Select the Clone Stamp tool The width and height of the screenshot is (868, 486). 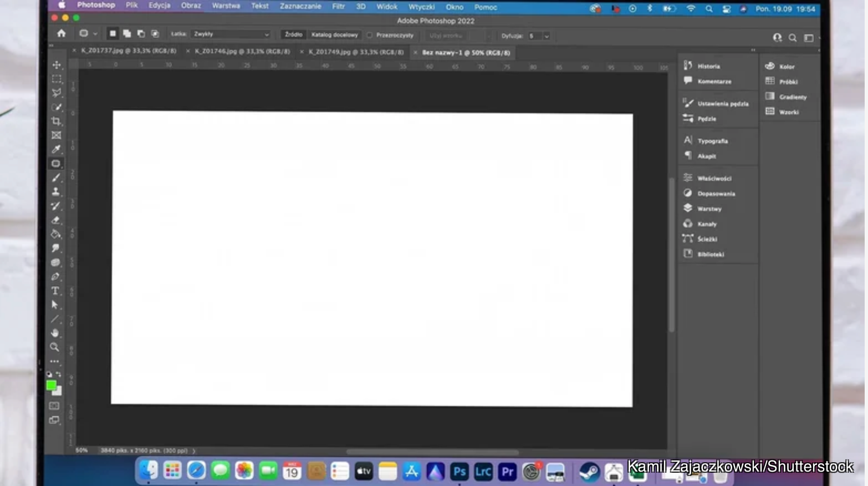[55, 191]
